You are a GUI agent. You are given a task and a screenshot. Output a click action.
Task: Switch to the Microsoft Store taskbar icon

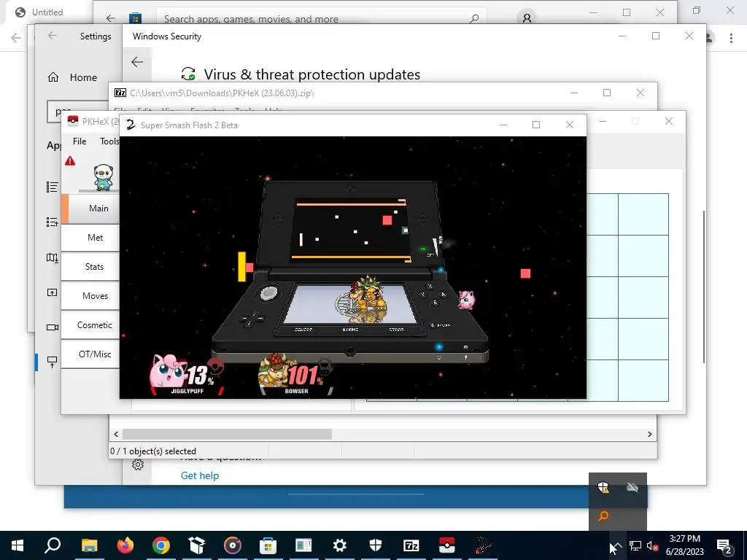tap(268, 545)
